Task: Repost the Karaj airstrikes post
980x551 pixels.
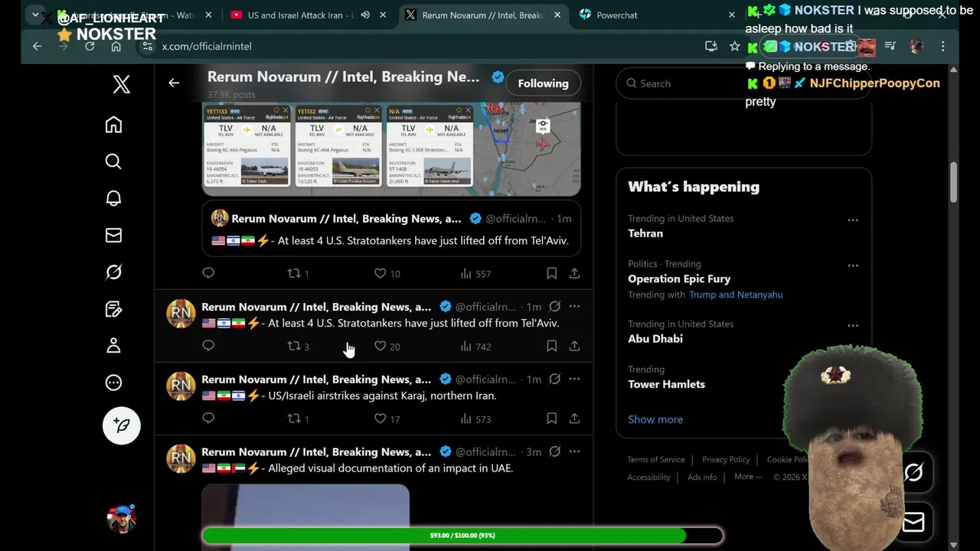Action: (x=298, y=419)
